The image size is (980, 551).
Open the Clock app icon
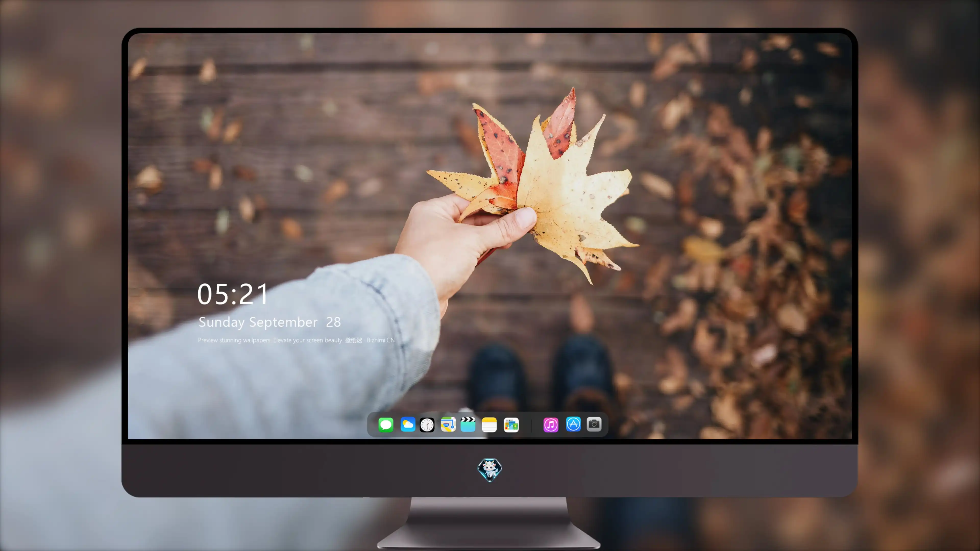tap(427, 425)
